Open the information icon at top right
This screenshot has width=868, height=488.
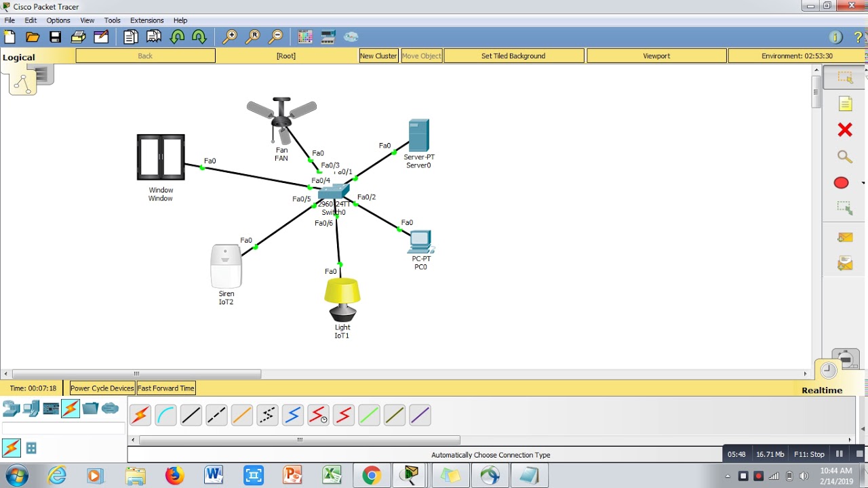click(x=835, y=37)
